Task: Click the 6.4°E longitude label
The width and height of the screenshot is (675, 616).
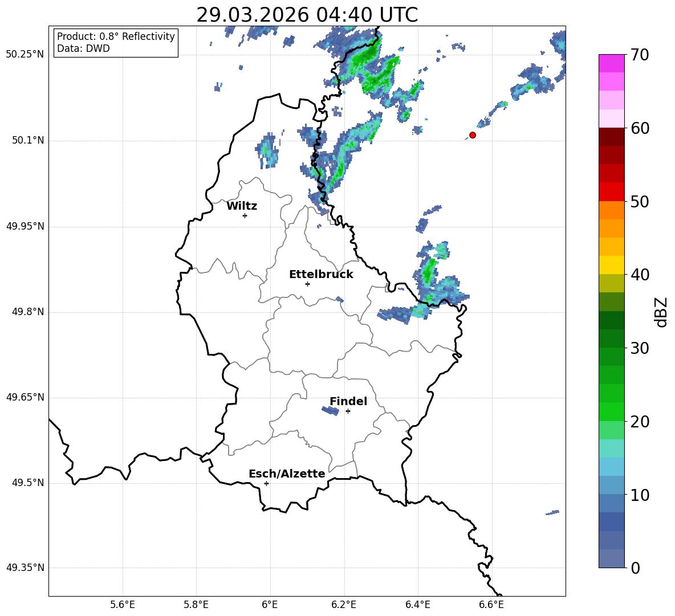Action: [417, 605]
